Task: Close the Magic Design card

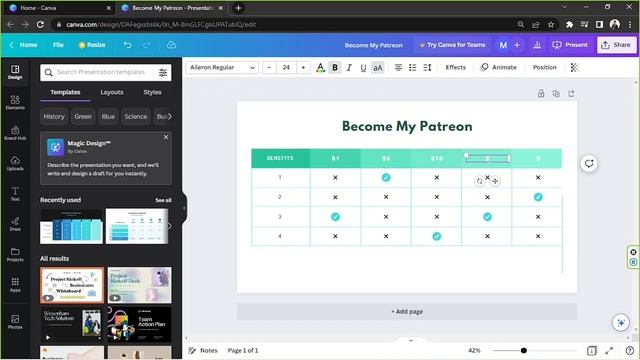Action: pyautogui.click(x=166, y=137)
